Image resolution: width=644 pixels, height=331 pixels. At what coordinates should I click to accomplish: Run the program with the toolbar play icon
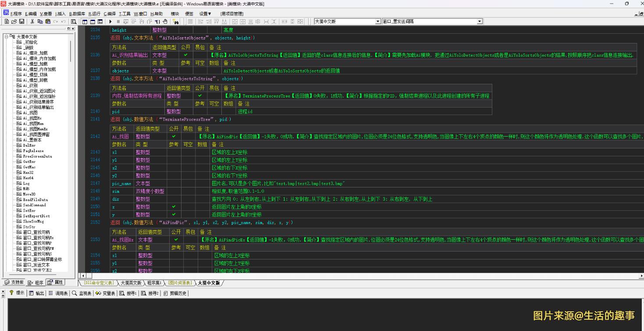(110, 21)
